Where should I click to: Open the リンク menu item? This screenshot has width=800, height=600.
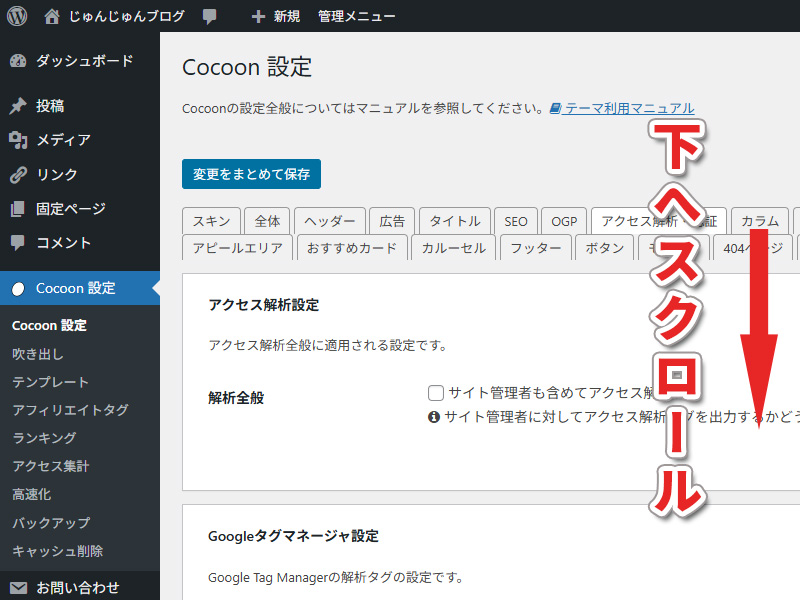pyautogui.click(x=80, y=174)
